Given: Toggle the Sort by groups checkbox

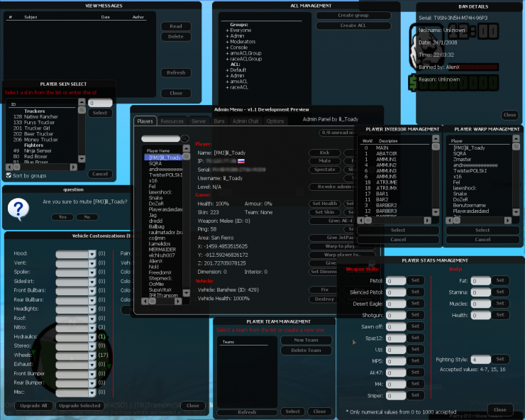Looking at the screenshot, I should coord(9,175).
